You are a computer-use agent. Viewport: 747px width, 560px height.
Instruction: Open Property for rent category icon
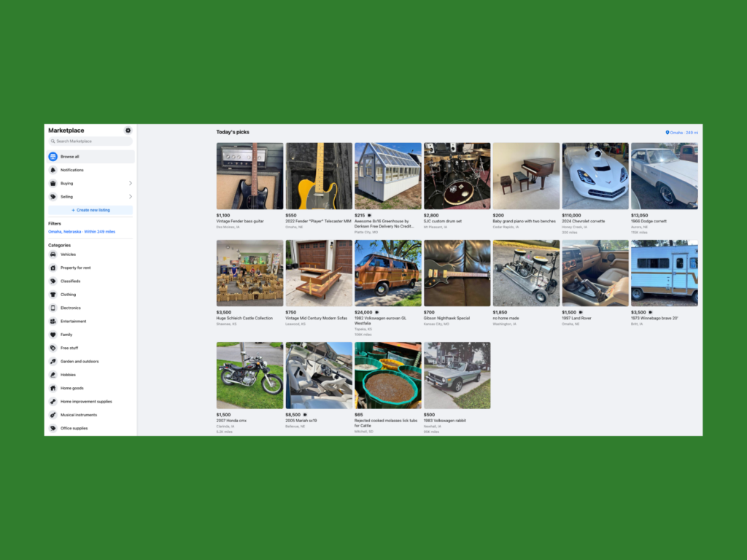[x=53, y=268]
